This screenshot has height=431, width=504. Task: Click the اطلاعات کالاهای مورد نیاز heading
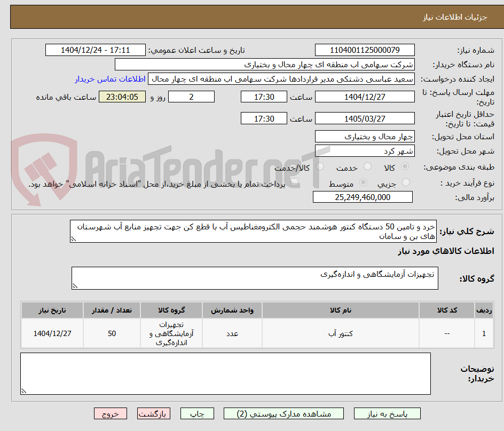pos(446,251)
